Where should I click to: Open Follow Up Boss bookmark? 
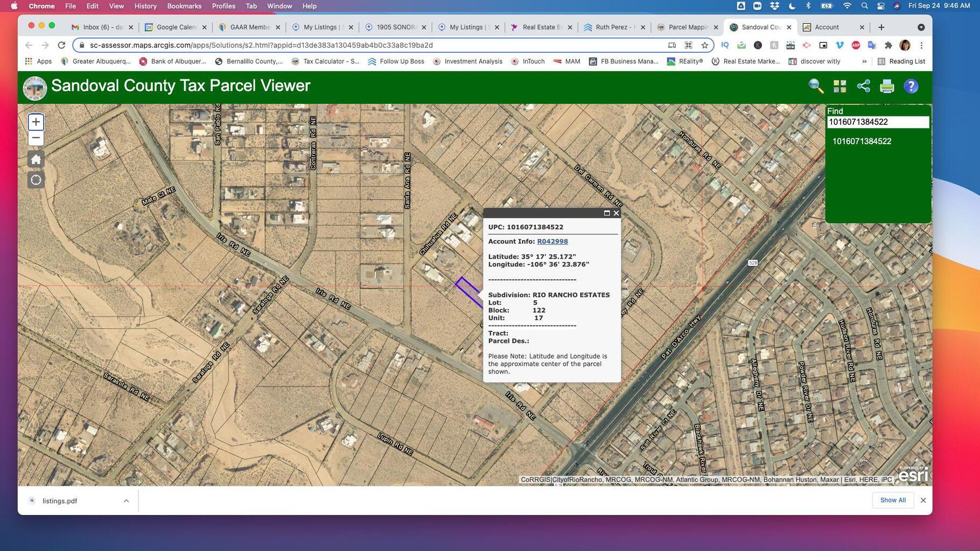tap(396, 61)
